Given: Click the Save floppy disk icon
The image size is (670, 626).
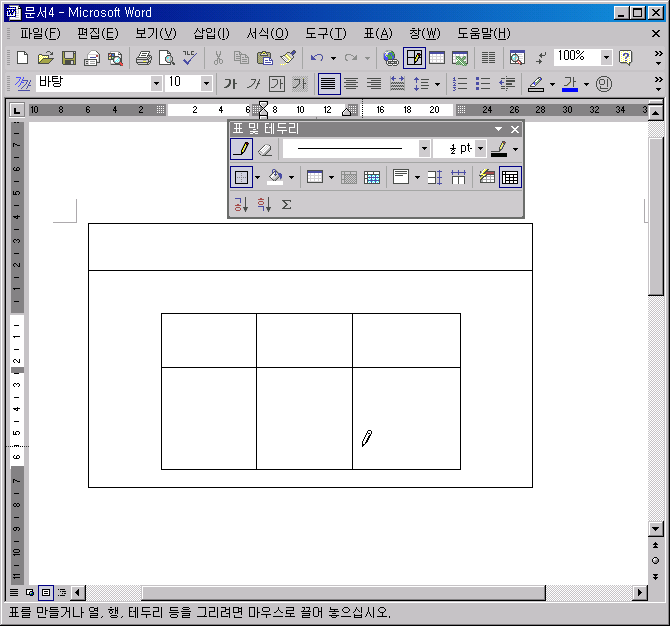Looking at the screenshot, I should tap(69, 58).
